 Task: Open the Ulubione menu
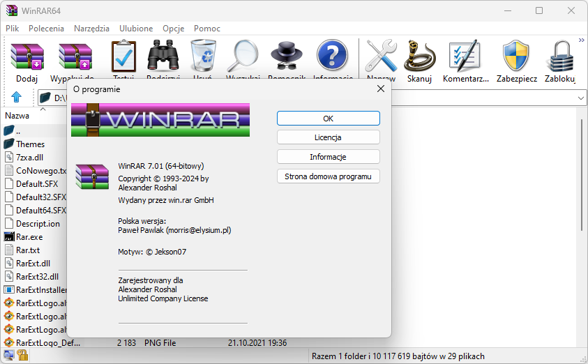(136, 29)
